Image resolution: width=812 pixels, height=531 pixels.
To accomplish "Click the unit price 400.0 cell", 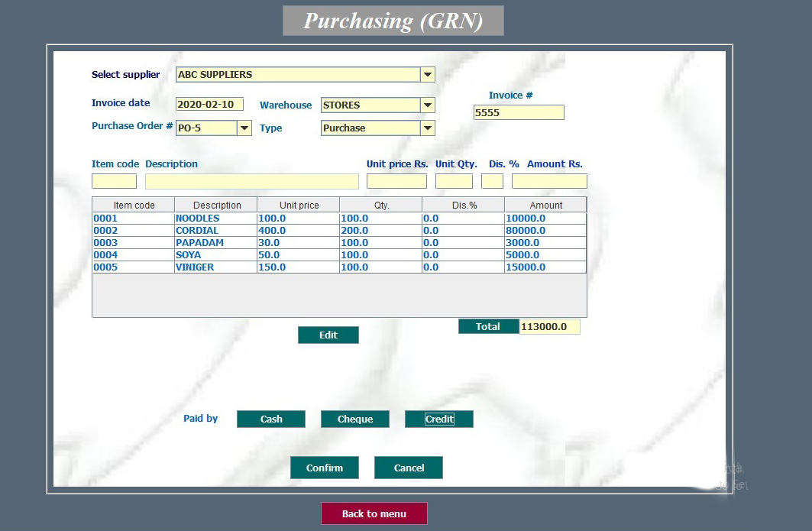I will coord(298,231).
